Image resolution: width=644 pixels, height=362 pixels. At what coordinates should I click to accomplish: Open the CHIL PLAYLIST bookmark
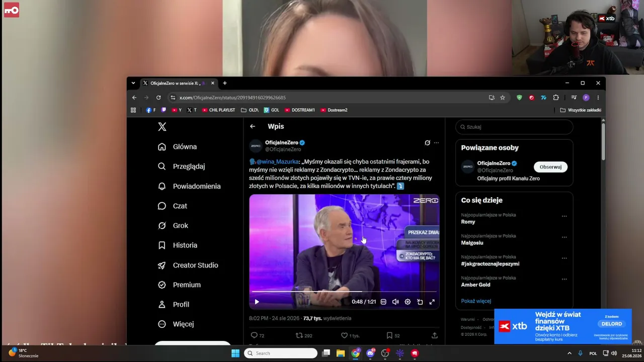(x=218, y=110)
